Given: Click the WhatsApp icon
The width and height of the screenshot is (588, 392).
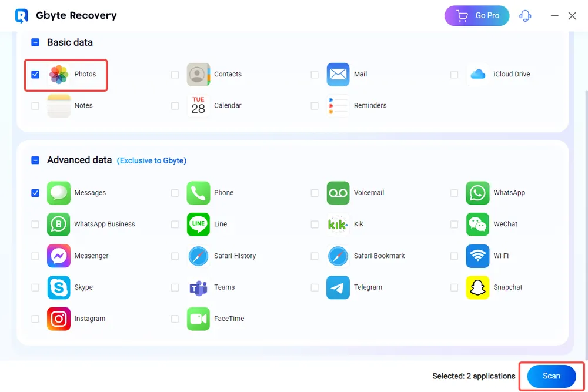Looking at the screenshot, I should [x=477, y=193].
